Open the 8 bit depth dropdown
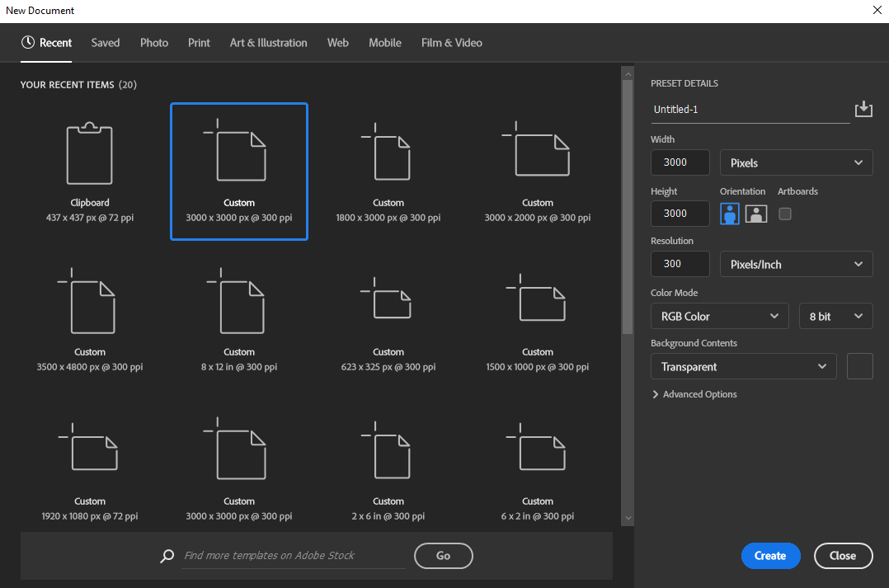This screenshot has height=588, width=889. [835, 316]
